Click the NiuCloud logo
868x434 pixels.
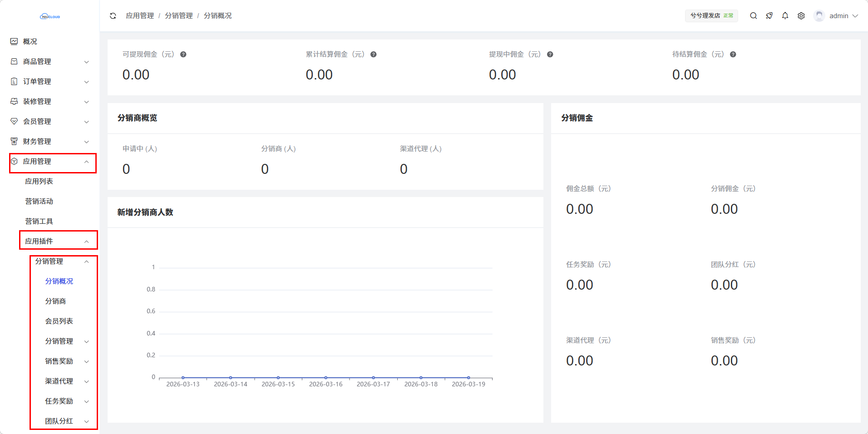tap(50, 16)
